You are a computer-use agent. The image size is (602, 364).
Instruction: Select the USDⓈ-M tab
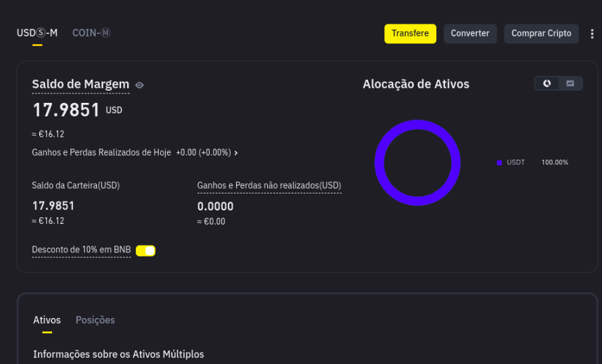[x=37, y=33]
